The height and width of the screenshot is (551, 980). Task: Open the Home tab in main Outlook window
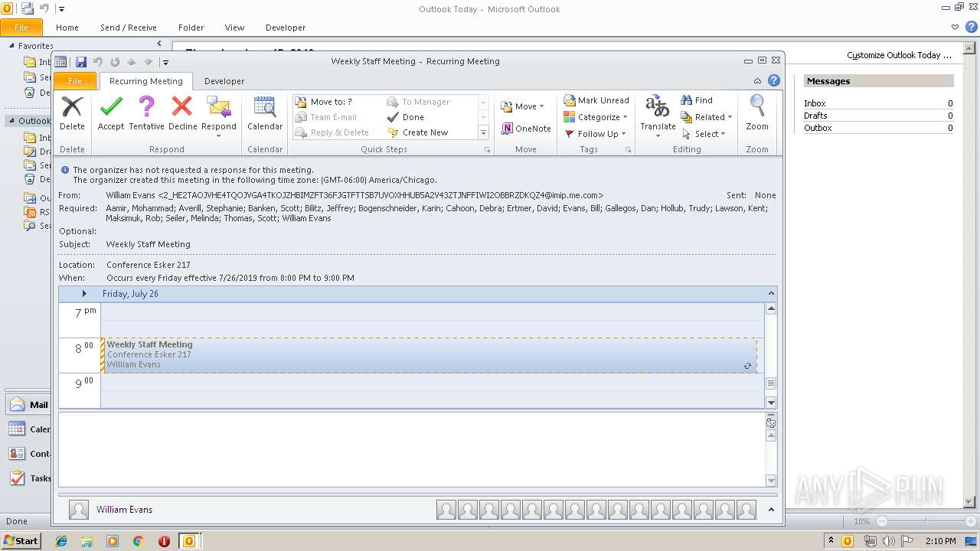pyautogui.click(x=67, y=28)
